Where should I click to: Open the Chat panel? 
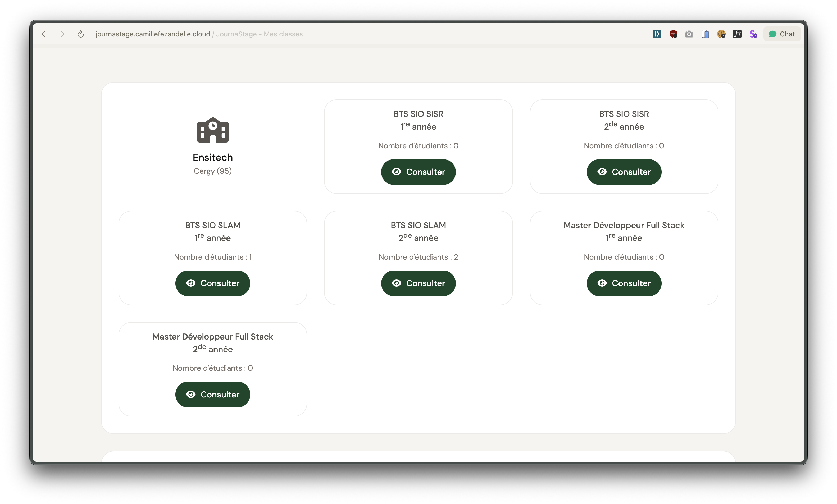[x=782, y=34]
